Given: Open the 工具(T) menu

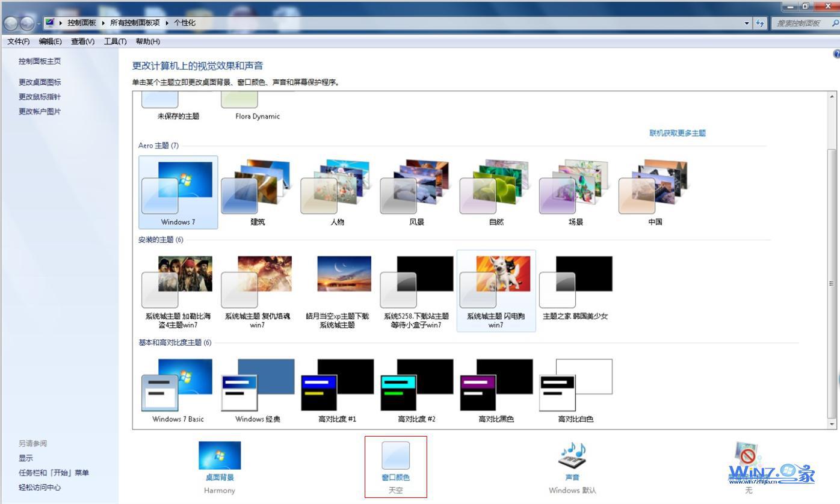Looking at the screenshot, I should [x=115, y=41].
